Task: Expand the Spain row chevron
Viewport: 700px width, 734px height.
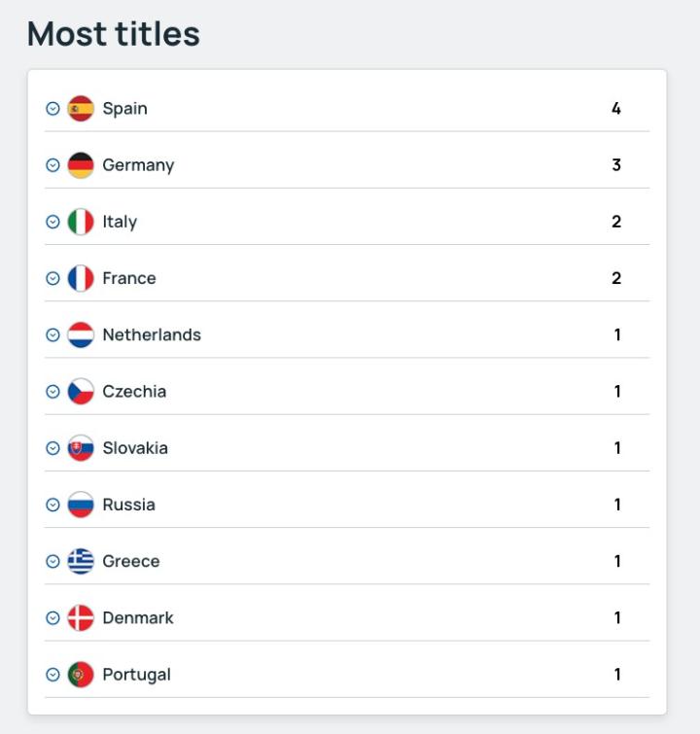Action: point(53,108)
